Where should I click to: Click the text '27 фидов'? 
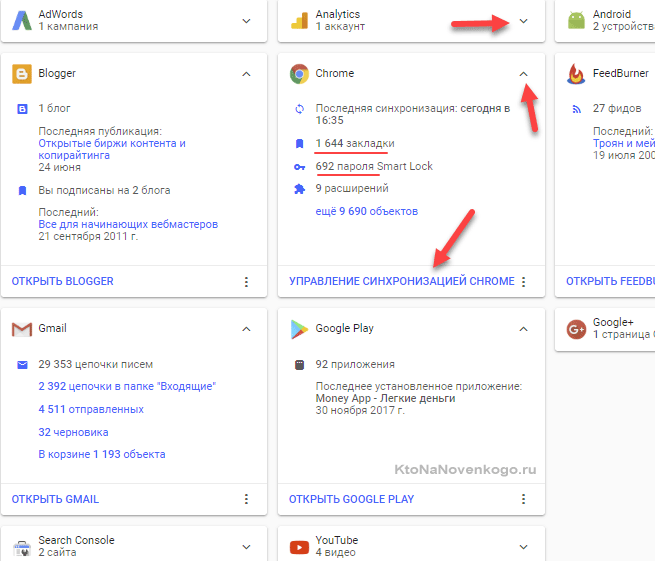tap(617, 109)
